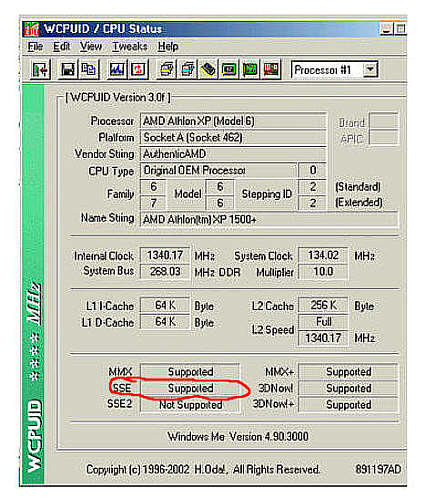
Task: Click the cyan stacked windows icon
Action: tap(188, 69)
